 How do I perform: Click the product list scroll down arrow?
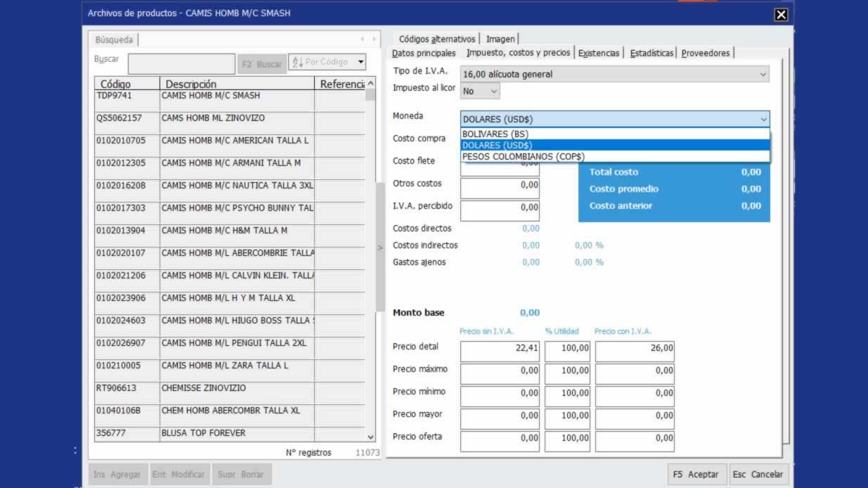pyautogui.click(x=371, y=437)
